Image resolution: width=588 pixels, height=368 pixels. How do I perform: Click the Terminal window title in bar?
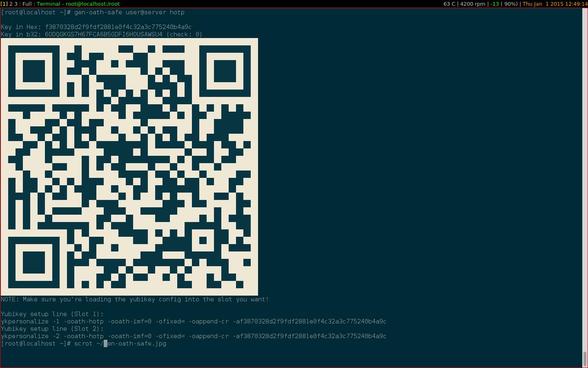point(78,4)
